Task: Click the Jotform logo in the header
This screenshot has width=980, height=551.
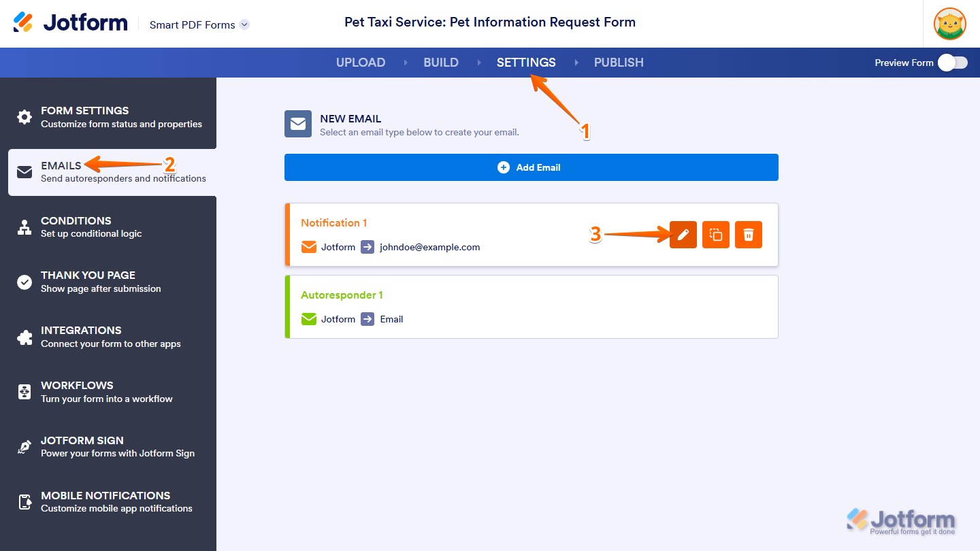Action: [x=71, y=22]
